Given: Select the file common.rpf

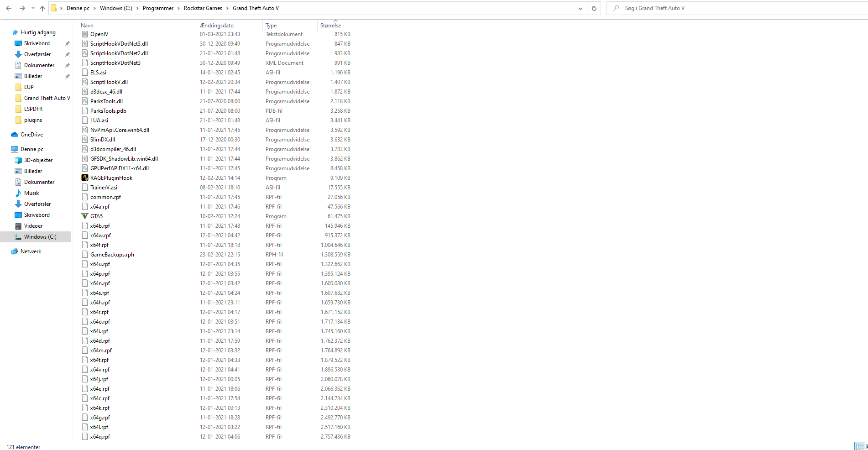Looking at the screenshot, I should (105, 197).
